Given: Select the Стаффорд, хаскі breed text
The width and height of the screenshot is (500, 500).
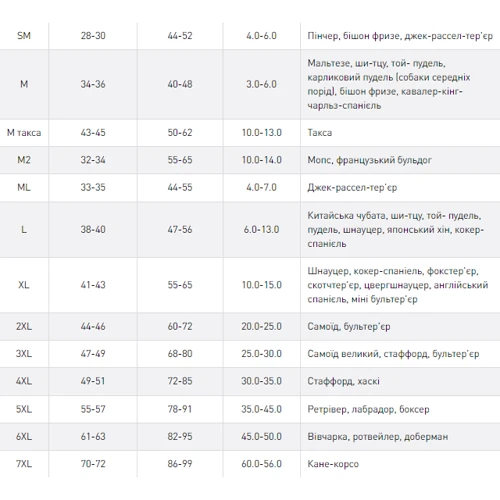Looking at the screenshot, I should point(343,381).
